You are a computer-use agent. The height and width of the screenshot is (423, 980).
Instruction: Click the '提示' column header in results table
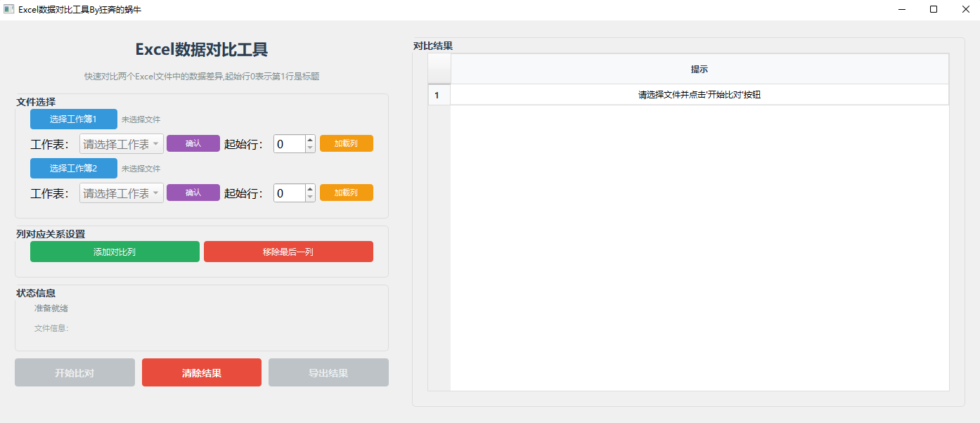click(698, 69)
